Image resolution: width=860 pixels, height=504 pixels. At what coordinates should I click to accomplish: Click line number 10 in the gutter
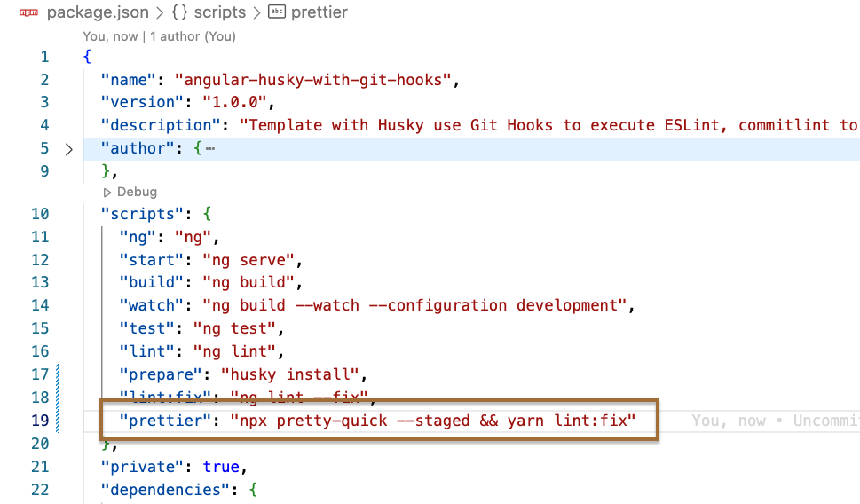[40, 214]
